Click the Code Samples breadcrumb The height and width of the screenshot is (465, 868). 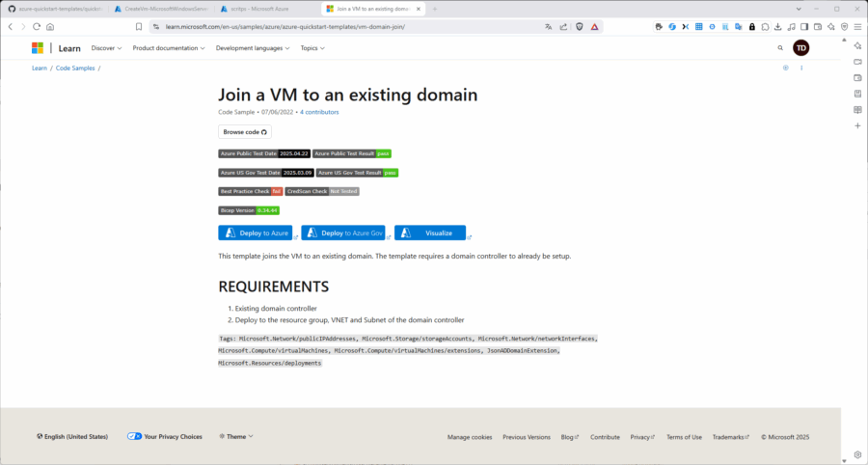click(75, 68)
